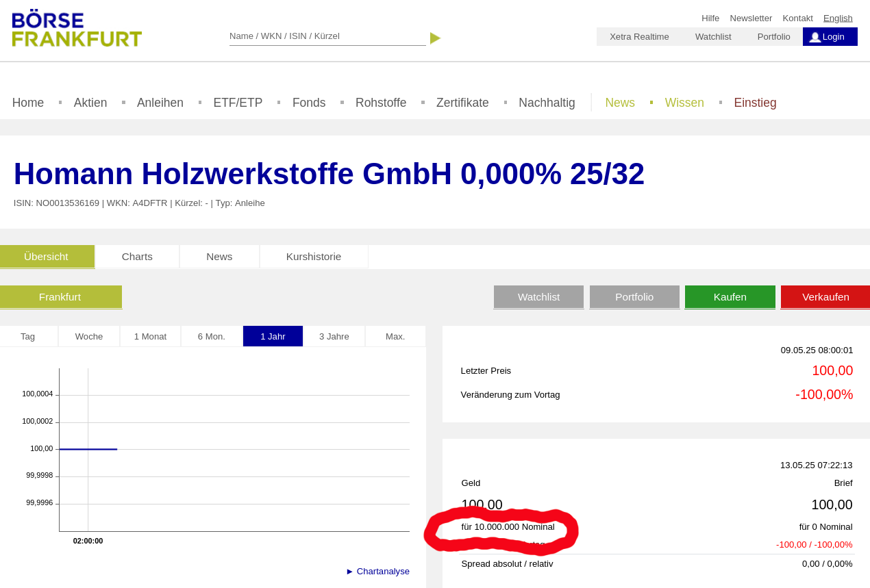This screenshot has height=588, width=870.
Task: Click the ISIN NO0013536169 info line
Action: tap(139, 203)
